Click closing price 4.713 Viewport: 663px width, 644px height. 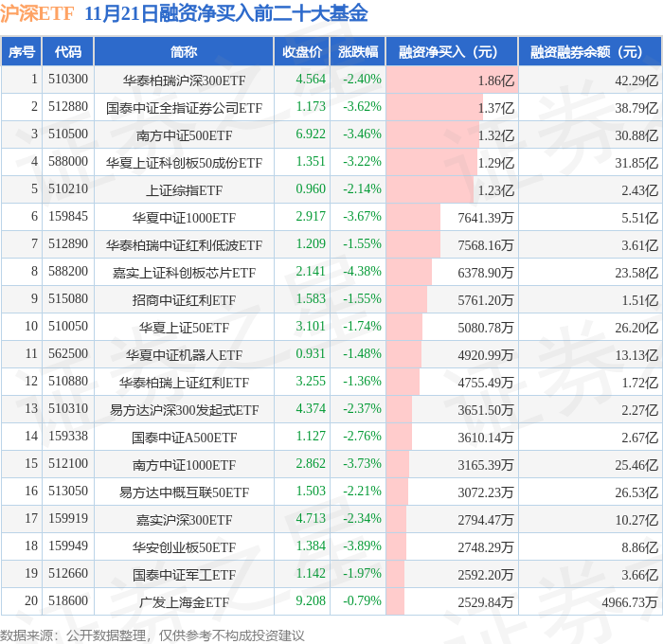(311, 519)
